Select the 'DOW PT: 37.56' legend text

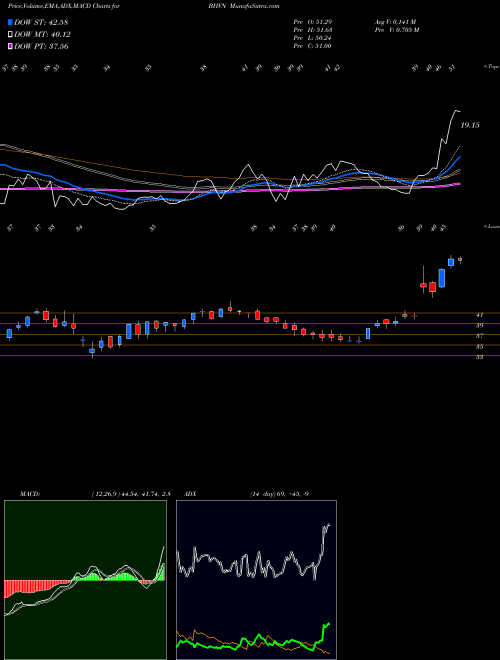tap(41, 47)
